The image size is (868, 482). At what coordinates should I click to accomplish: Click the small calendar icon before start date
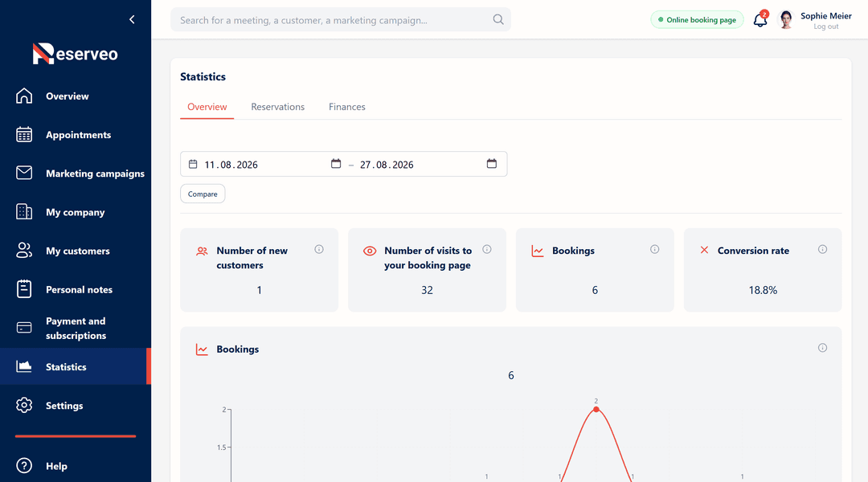click(193, 165)
